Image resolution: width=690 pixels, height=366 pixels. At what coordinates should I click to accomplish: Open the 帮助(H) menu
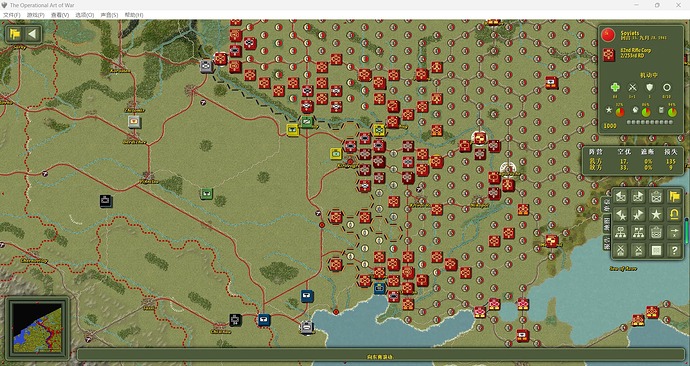coord(134,15)
